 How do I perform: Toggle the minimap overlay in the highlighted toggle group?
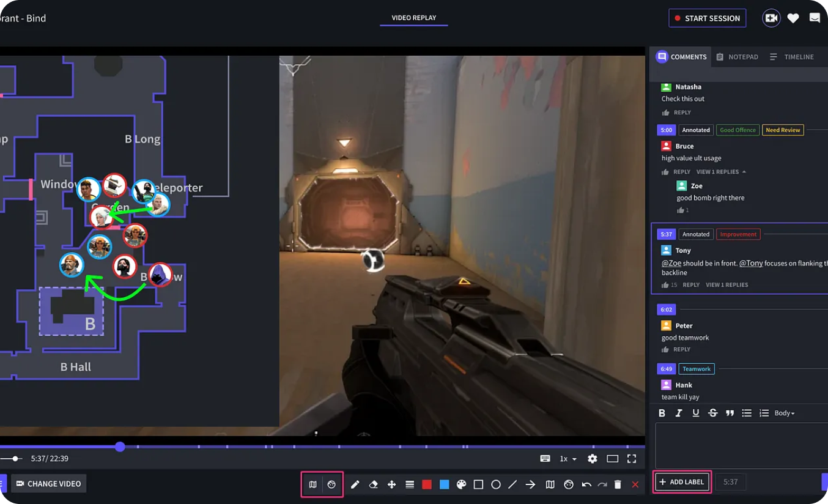[313, 484]
